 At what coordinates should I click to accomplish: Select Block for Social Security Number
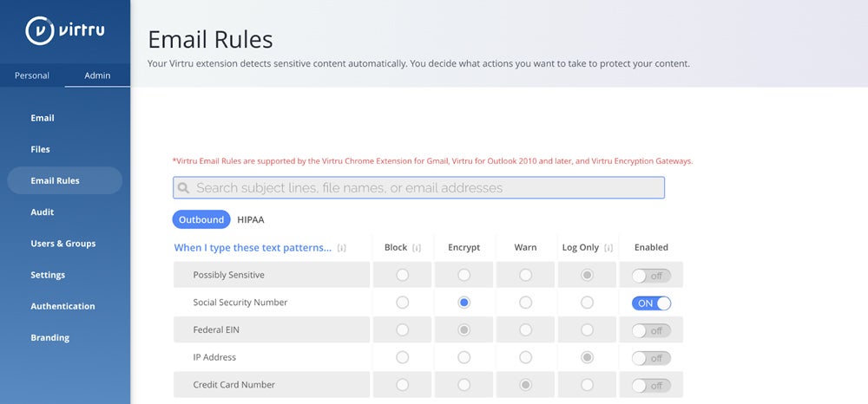[402, 303]
